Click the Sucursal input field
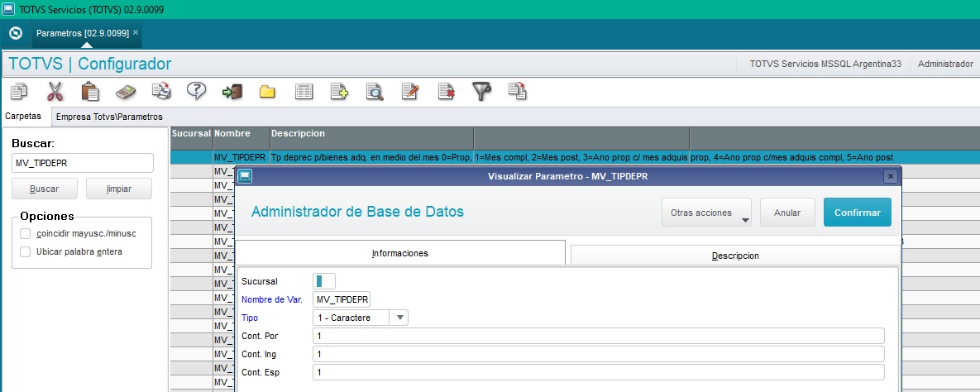 click(x=323, y=281)
